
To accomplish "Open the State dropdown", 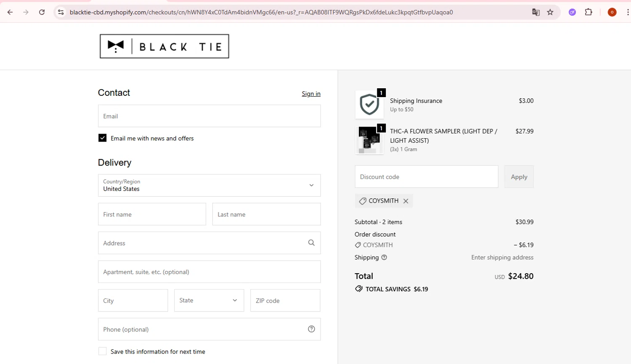I will coord(209,300).
